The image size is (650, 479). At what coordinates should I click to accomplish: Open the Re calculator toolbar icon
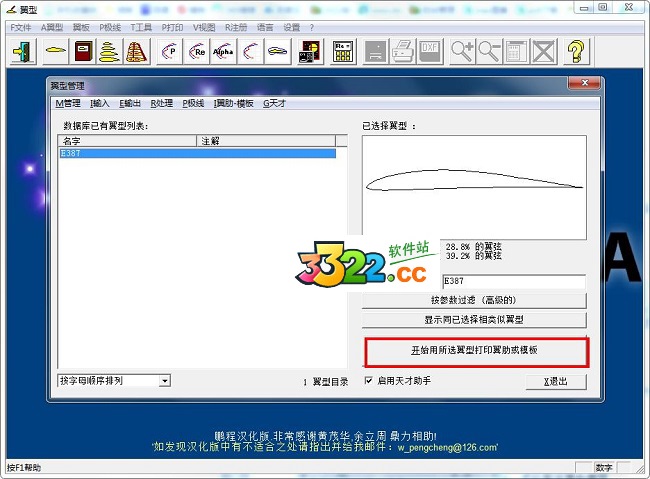[343, 51]
